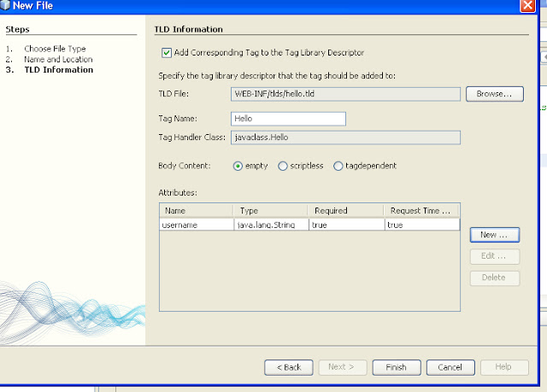This screenshot has width=547, height=392.
Task: Cancel the New File wizard
Action: [450, 367]
